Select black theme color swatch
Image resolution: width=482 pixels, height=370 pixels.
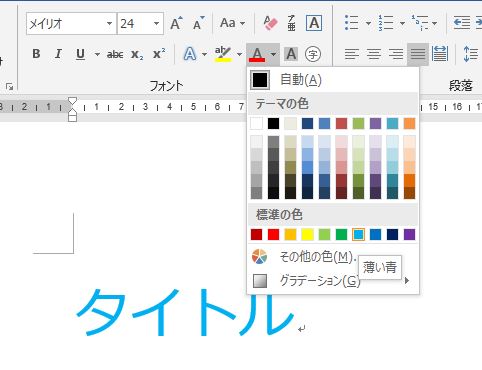[273, 124]
